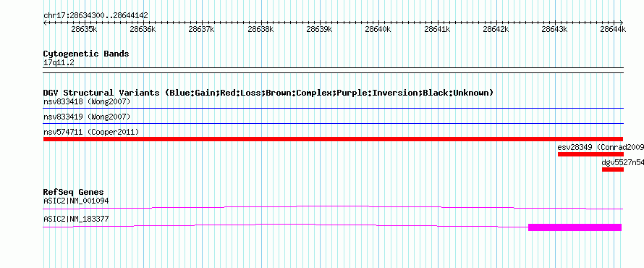644x268 pixels.
Task: Click the 28643k ruler tick label
Action: pos(554,29)
